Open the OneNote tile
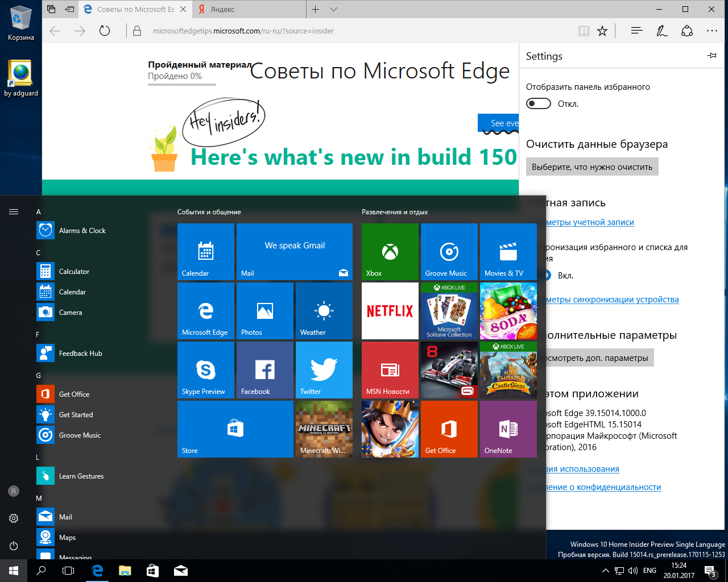 (x=508, y=429)
